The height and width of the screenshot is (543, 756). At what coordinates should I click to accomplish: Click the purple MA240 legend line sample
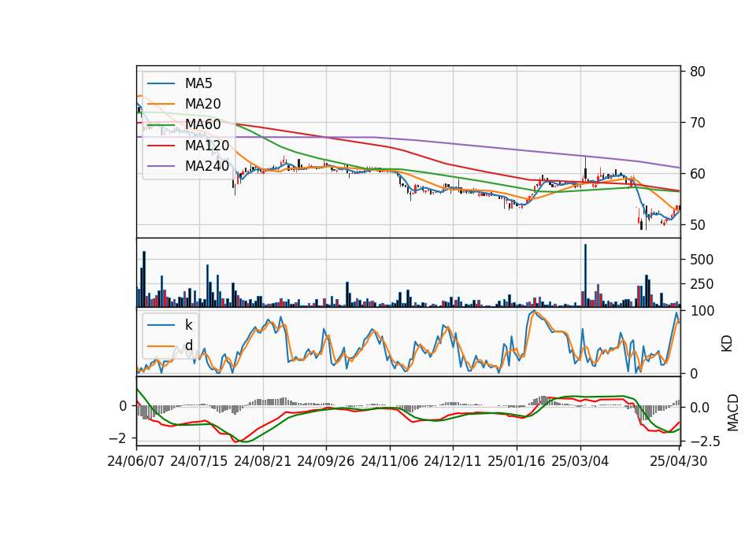tap(161, 166)
